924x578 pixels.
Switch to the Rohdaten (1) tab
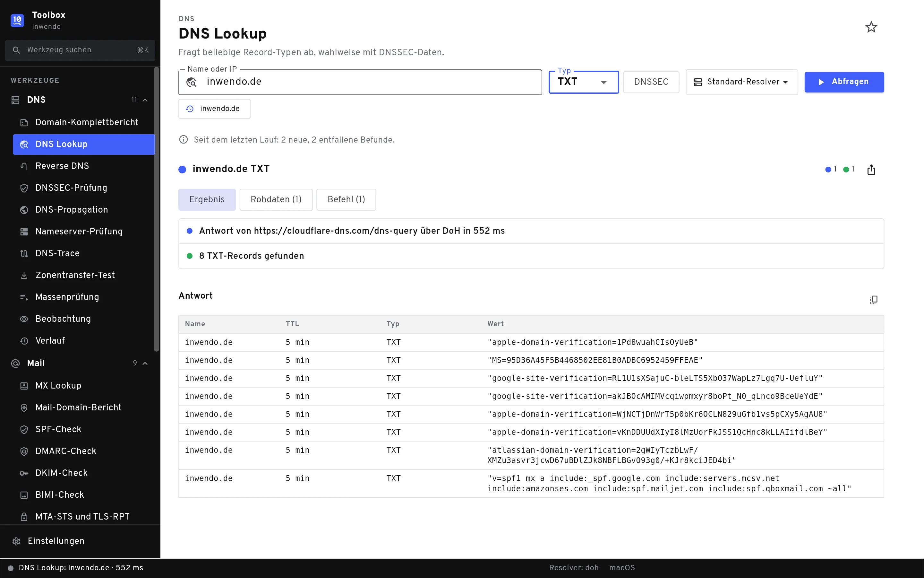(x=276, y=199)
